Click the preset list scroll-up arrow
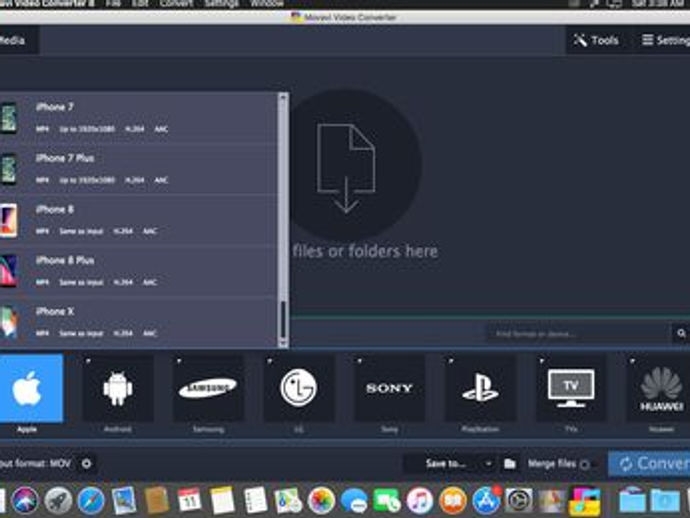690x518 pixels. [x=283, y=97]
